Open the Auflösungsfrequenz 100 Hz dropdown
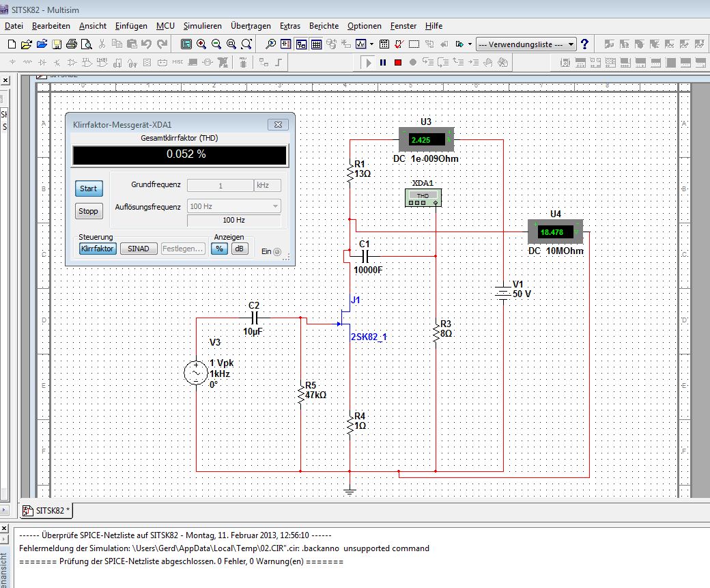Screen dimensions: 710x588 pyautogui.click(x=234, y=206)
